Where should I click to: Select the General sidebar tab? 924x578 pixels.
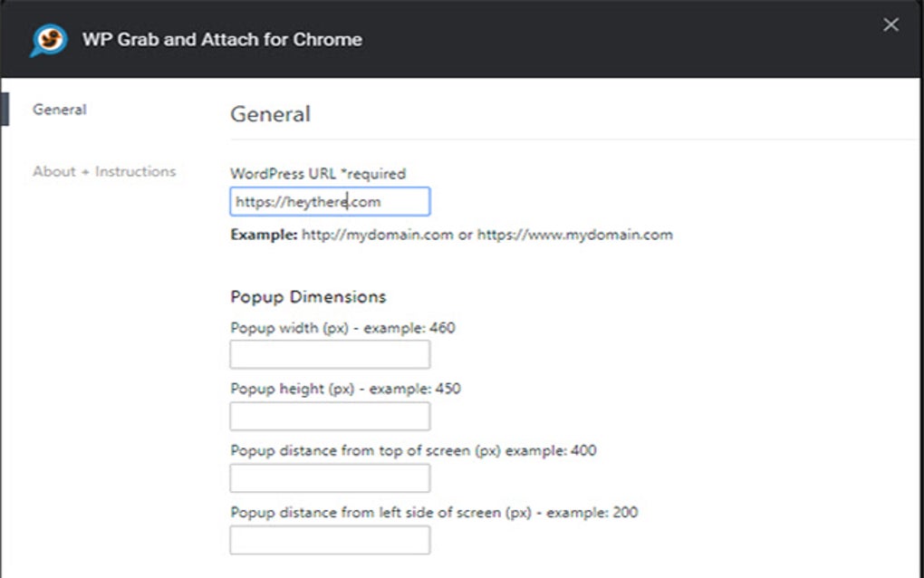coord(60,110)
